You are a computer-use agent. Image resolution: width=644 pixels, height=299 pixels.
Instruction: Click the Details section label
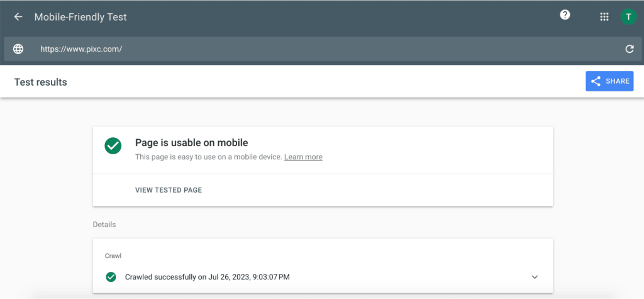pyautogui.click(x=104, y=224)
